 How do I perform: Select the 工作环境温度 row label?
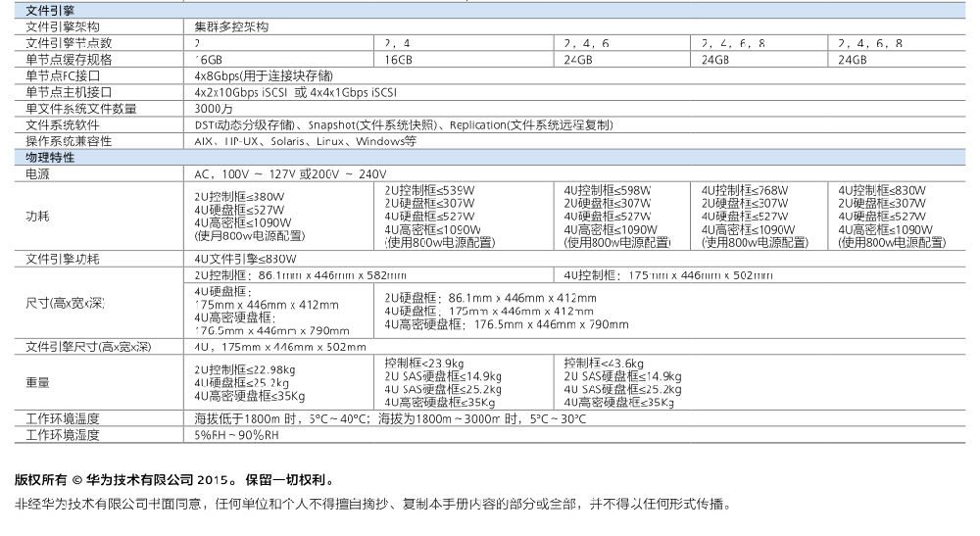click(63, 418)
